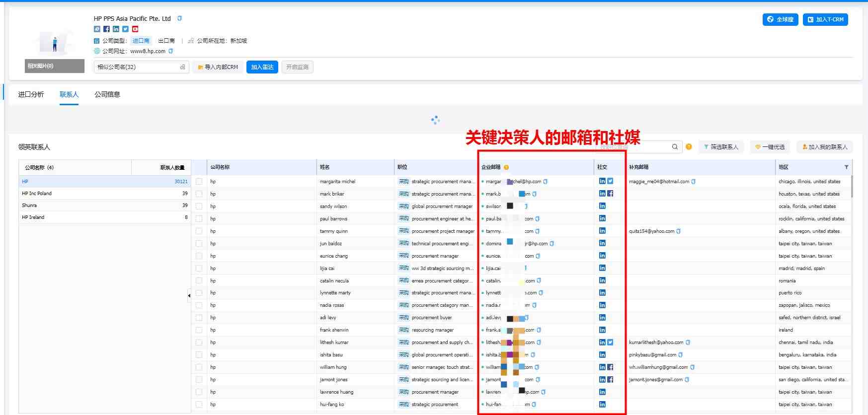Click the 加入T-CRM button

tap(825, 19)
